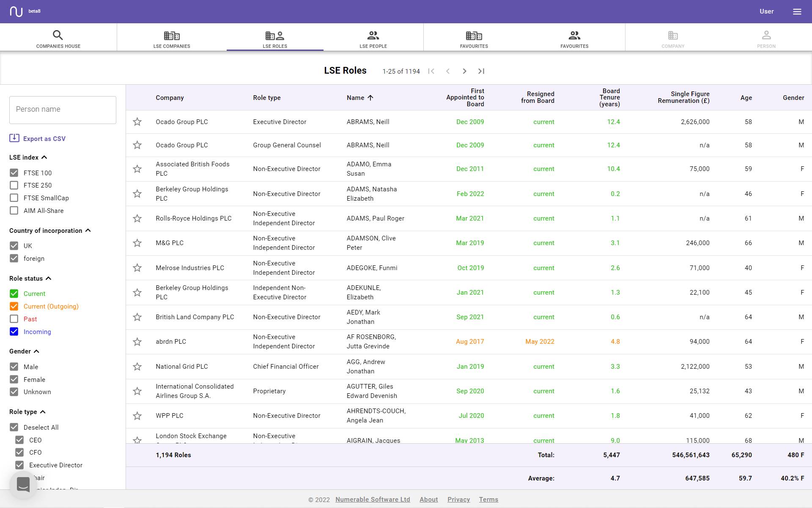Uncheck UK country filter
This screenshot has height=508, width=812.
coord(14,246)
